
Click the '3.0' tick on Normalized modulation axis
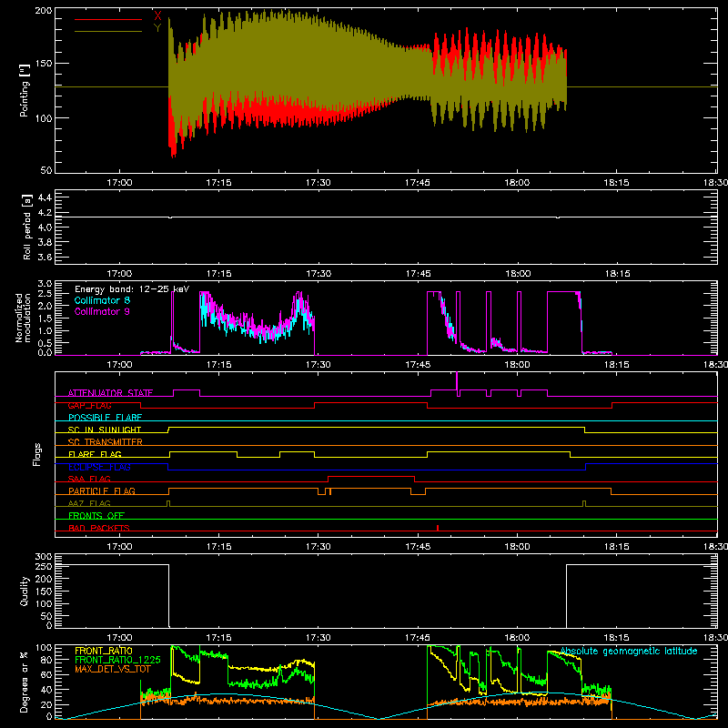[45, 284]
